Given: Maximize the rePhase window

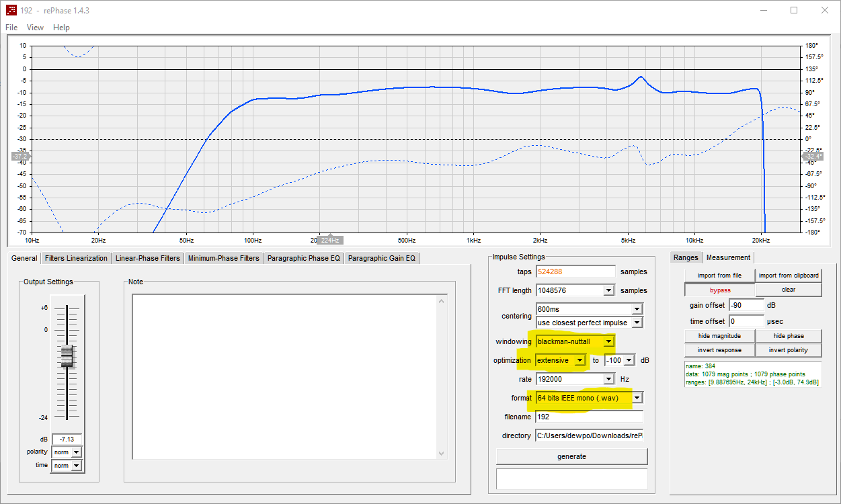Looking at the screenshot, I should pos(794,10).
